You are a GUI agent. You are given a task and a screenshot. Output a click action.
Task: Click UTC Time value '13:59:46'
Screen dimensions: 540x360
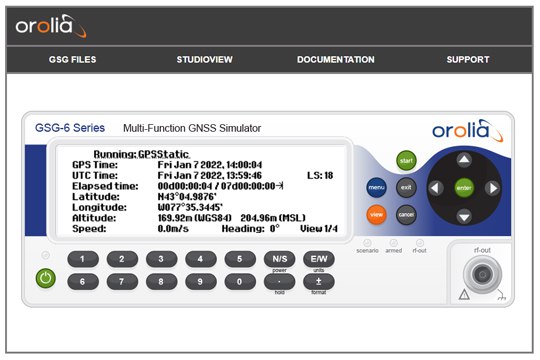coord(243,175)
